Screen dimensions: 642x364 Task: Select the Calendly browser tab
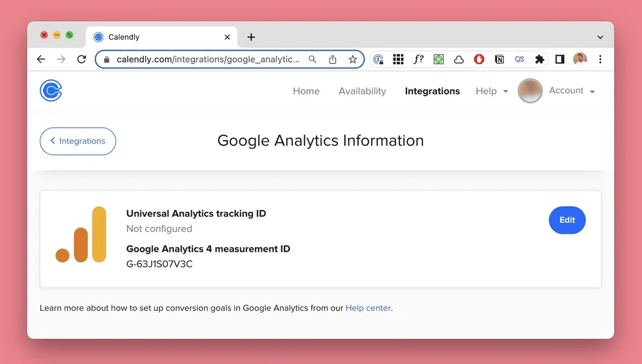pyautogui.click(x=162, y=37)
